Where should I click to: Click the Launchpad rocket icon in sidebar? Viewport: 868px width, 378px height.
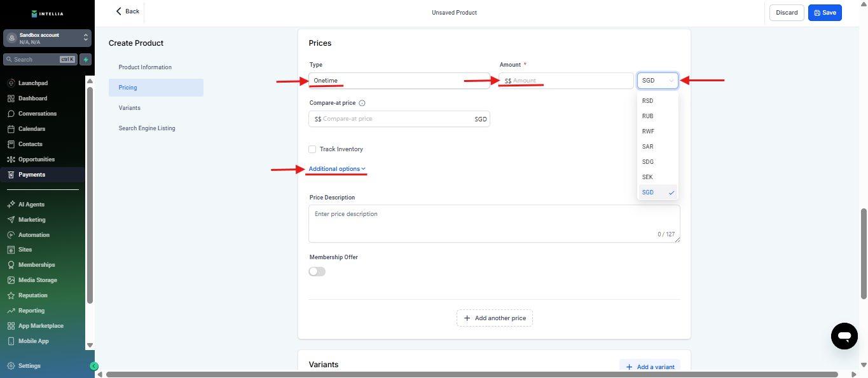tap(11, 83)
